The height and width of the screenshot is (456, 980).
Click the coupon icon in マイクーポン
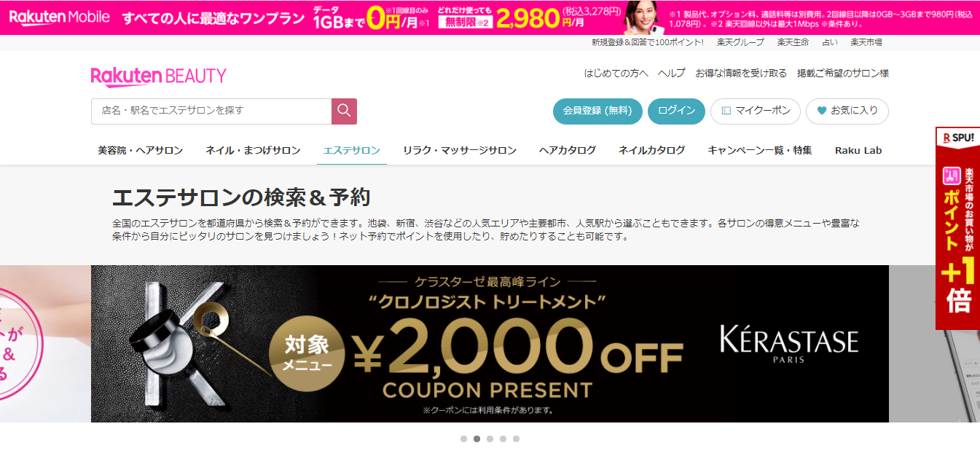[726, 111]
